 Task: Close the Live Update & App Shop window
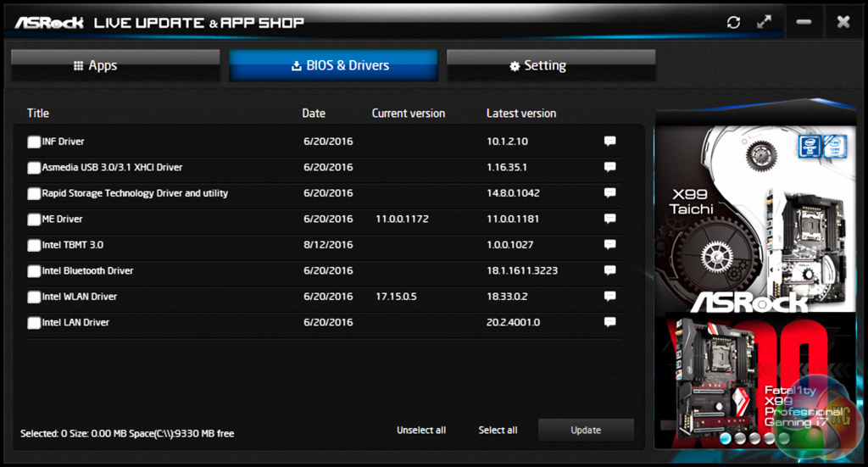(843, 22)
